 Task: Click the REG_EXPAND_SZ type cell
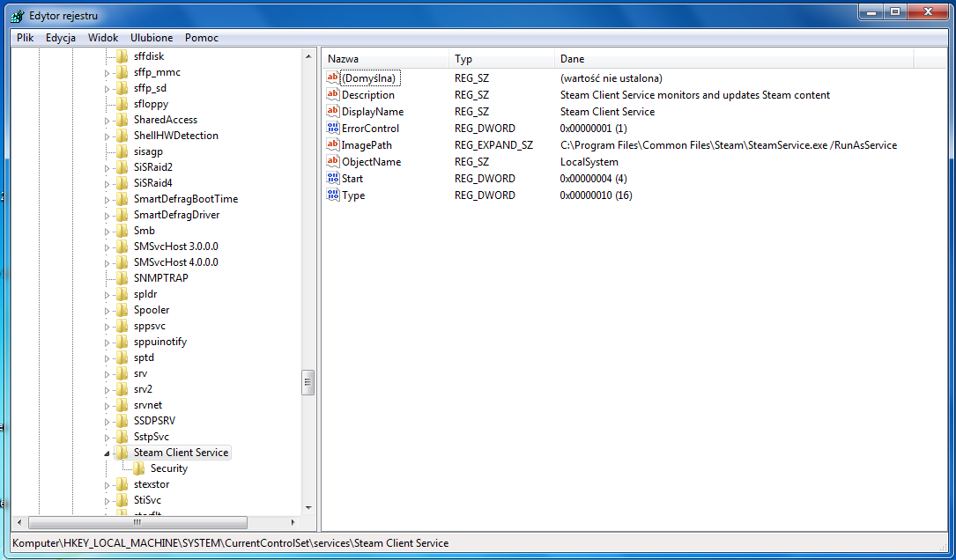pyautogui.click(x=493, y=145)
